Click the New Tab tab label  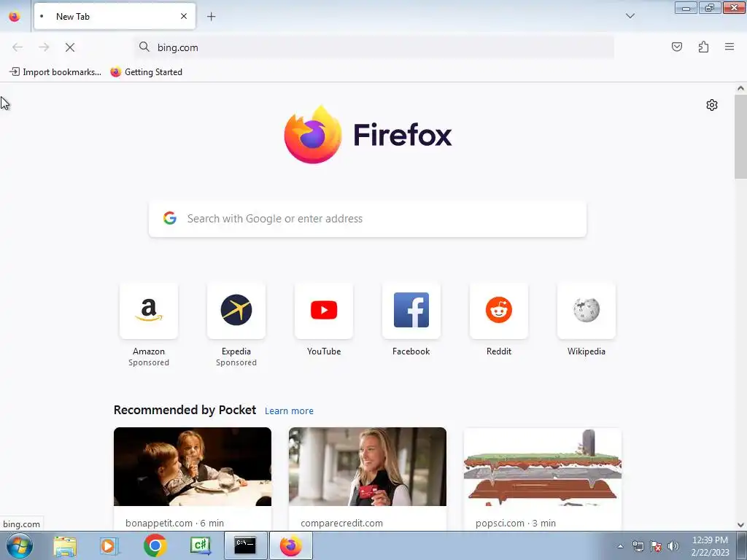tap(73, 17)
